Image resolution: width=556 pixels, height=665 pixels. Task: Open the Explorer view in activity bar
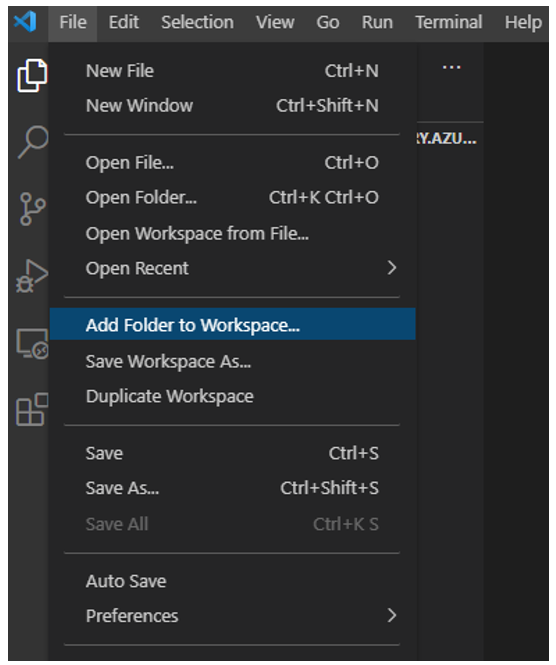pos(32,75)
